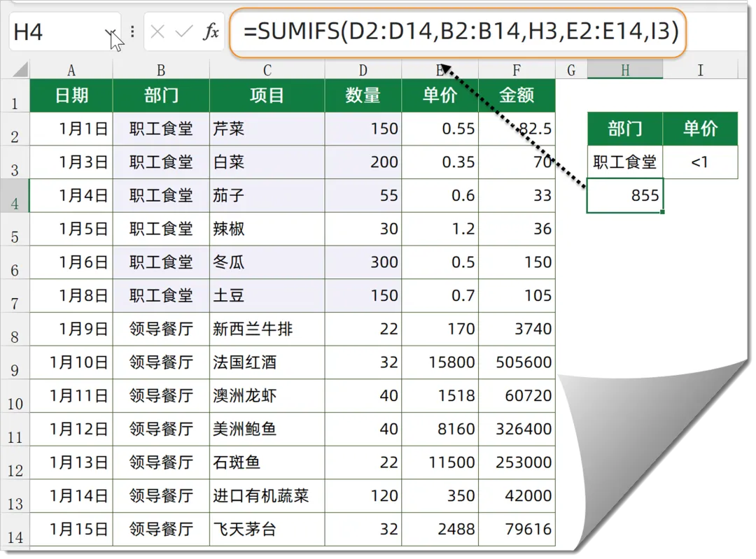Click the 职工食堂 criteria cell in column H
This screenshot has height=559, width=756.
624,162
